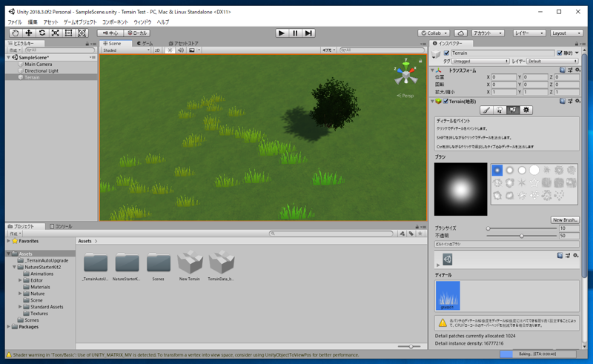The height and width of the screenshot is (364, 593).
Task: Click the Terrain name input field
Action: [503, 53]
